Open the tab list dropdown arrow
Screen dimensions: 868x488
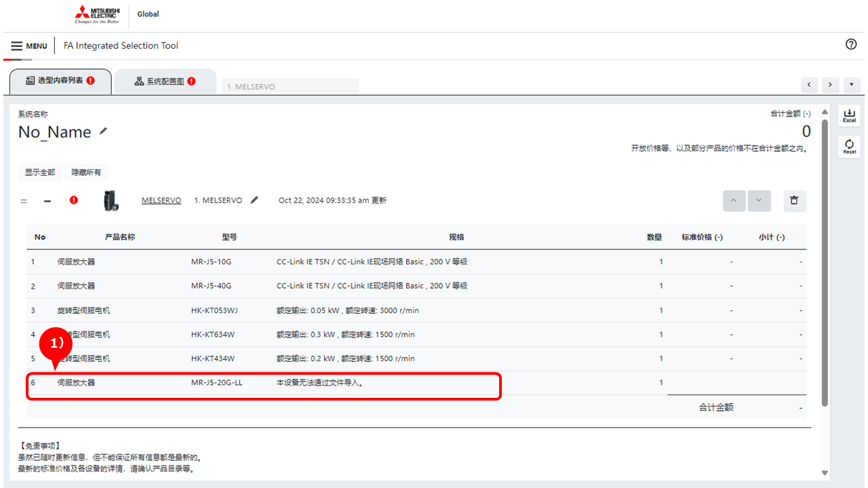coord(852,85)
